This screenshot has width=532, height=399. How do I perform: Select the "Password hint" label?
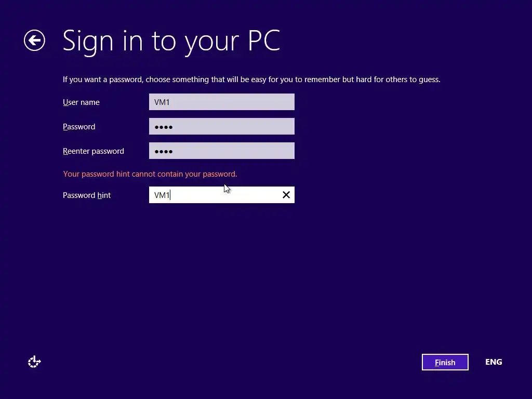coord(87,195)
